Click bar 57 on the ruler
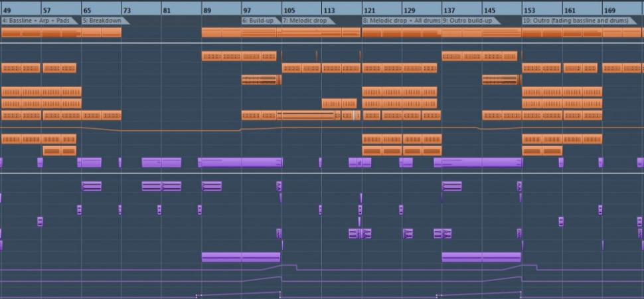644x299 pixels. pyautogui.click(x=47, y=11)
